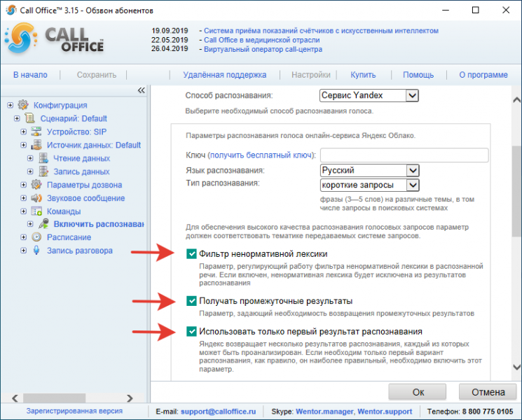Expand the Устройство: SIP node

click(x=24, y=132)
